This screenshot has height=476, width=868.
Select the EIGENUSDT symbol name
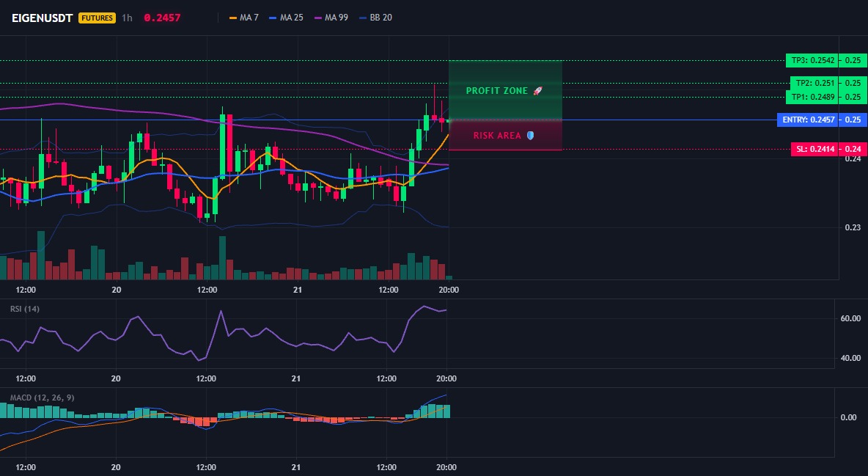click(x=42, y=18)
